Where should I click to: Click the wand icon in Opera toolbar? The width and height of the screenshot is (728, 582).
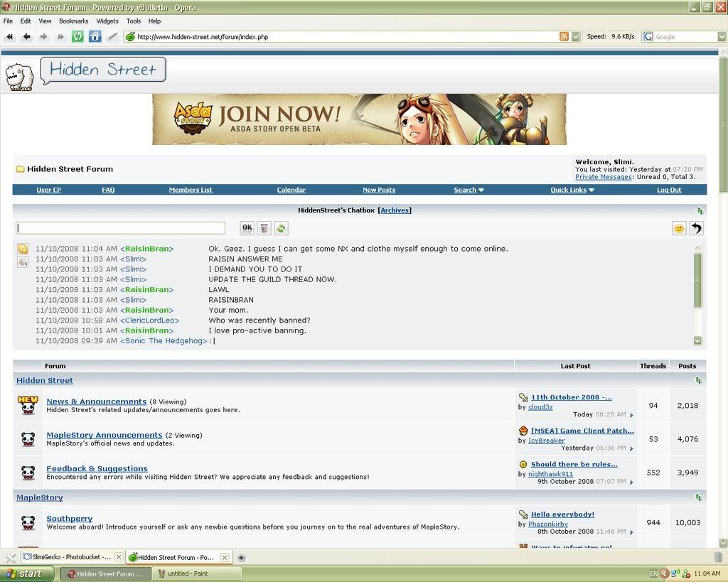coord(112,37)
